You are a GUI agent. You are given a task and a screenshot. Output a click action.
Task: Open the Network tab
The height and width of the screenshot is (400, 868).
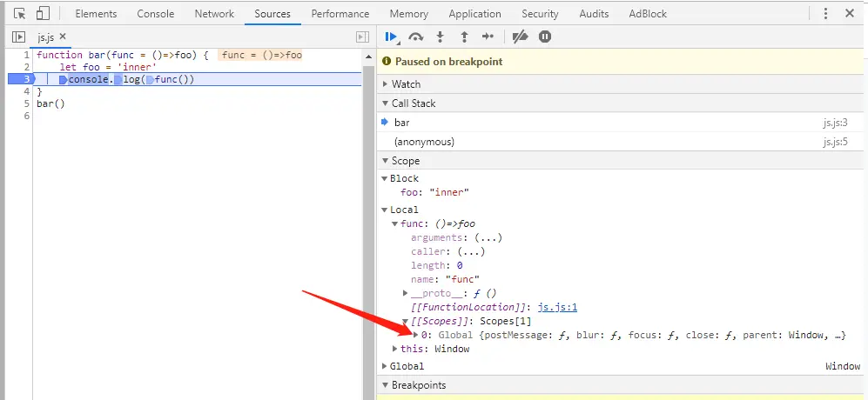pos(214,14)
